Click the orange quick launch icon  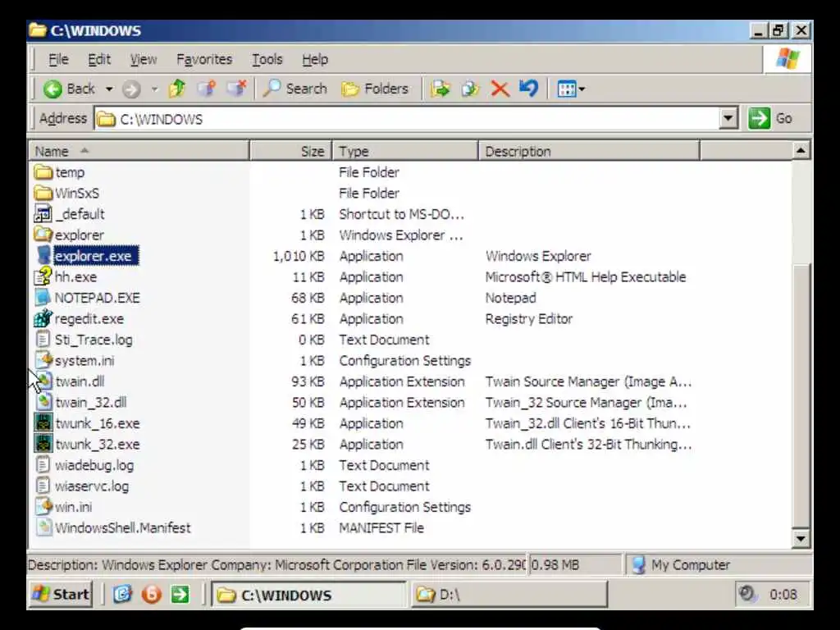(152, 594)
